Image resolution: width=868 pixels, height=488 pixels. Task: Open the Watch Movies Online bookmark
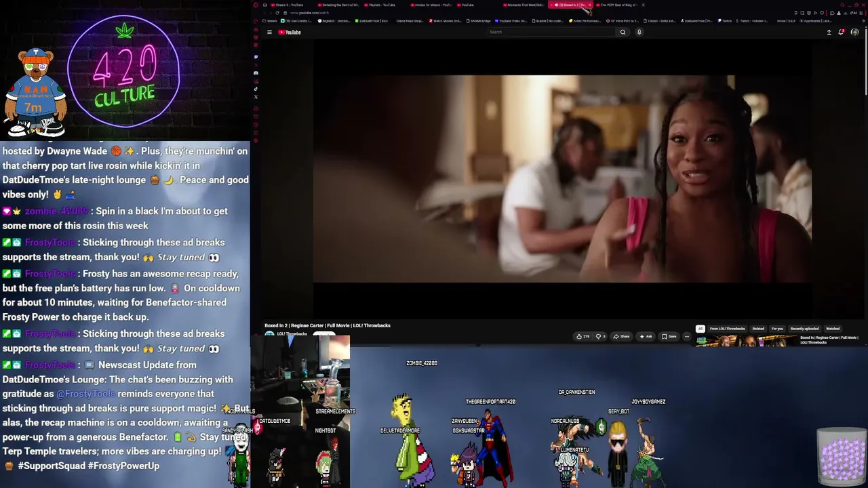pos(446,21)
